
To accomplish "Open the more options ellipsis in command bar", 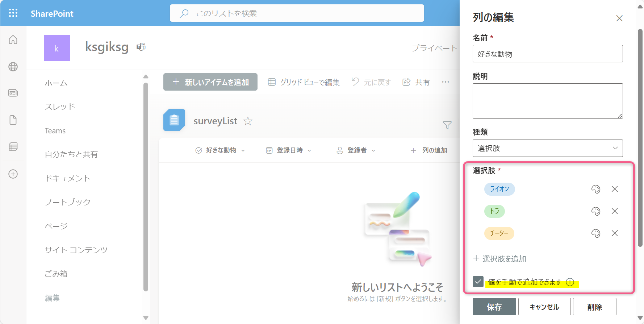I will click(x=446, y=82).
